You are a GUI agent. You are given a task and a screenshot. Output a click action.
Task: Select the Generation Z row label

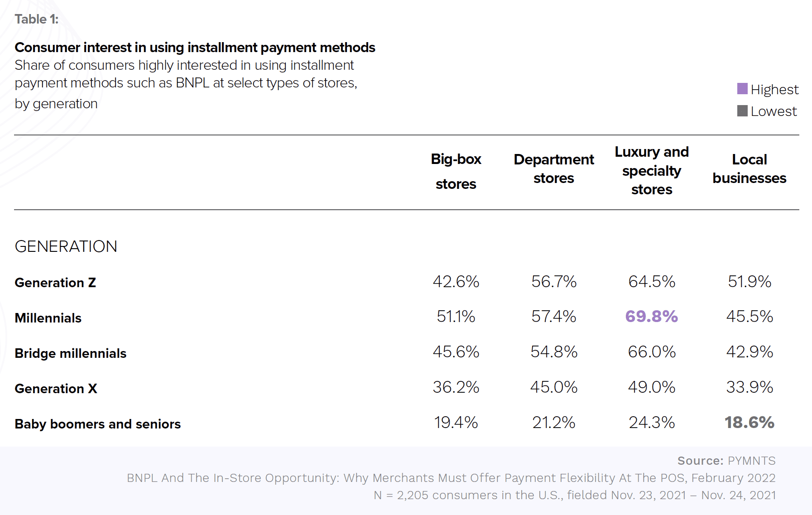coord(55,283)
